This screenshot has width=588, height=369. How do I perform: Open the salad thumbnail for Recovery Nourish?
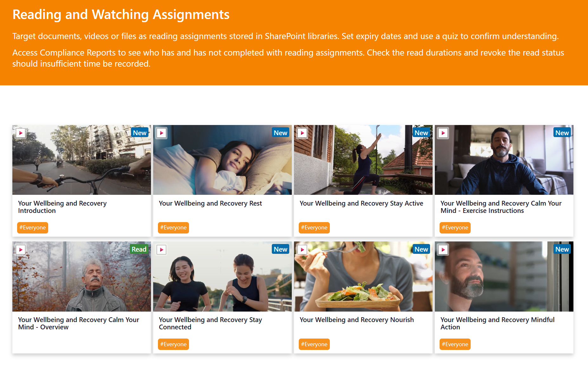(363, 276)
